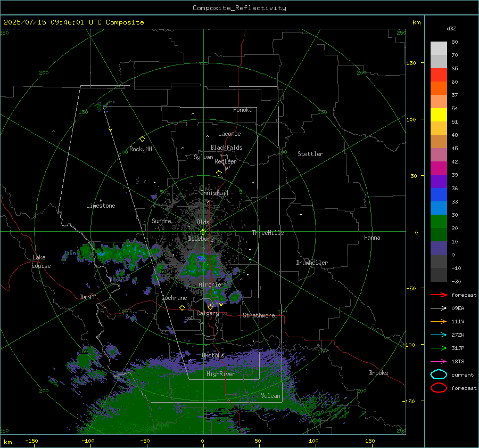Click the cyan current ellipse icon
This screenshot has width=479, height=448.
click(439, 374)
